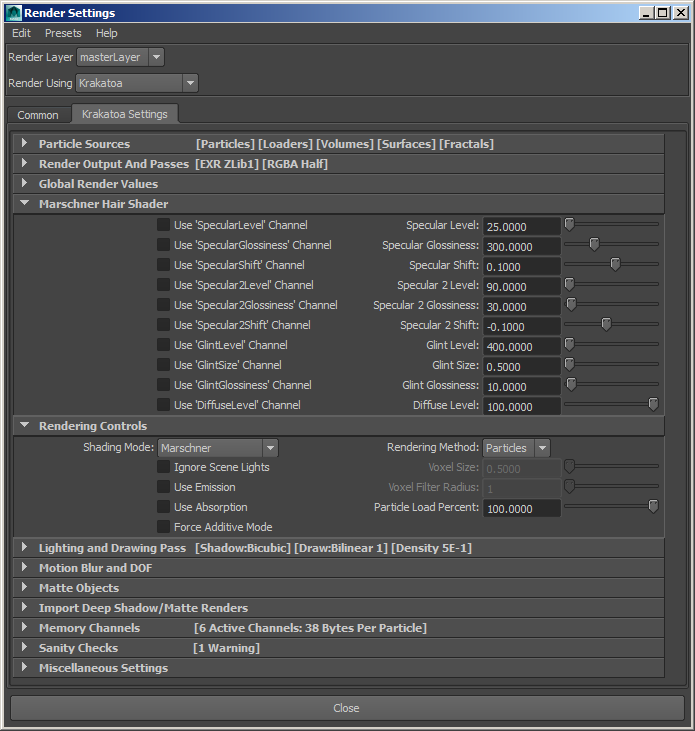The image size is (695, 731).
Task: Select the Krakatoa Settings tab
Action: pyautogui.click(x=124, y=114)
